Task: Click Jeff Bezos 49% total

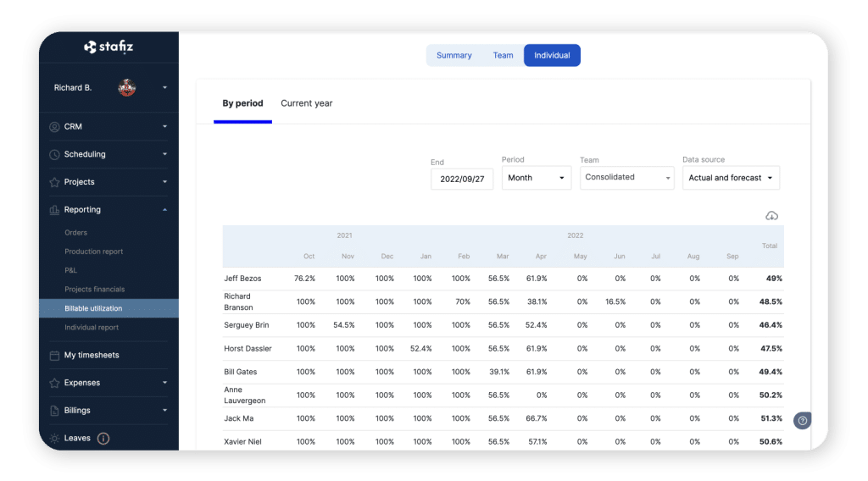Action: (774, 279)
